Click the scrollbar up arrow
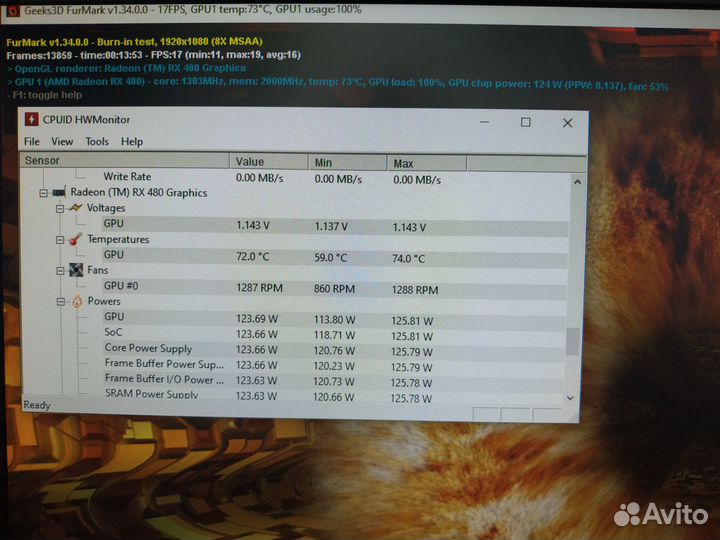 pyautogui.click(x=577, y=182)
